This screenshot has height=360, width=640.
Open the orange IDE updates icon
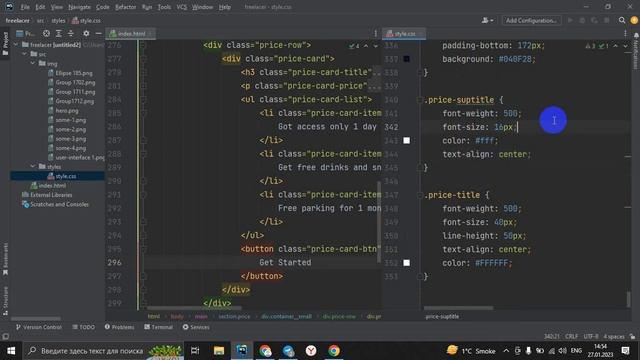pyautogui.click(x=634, y=20)
